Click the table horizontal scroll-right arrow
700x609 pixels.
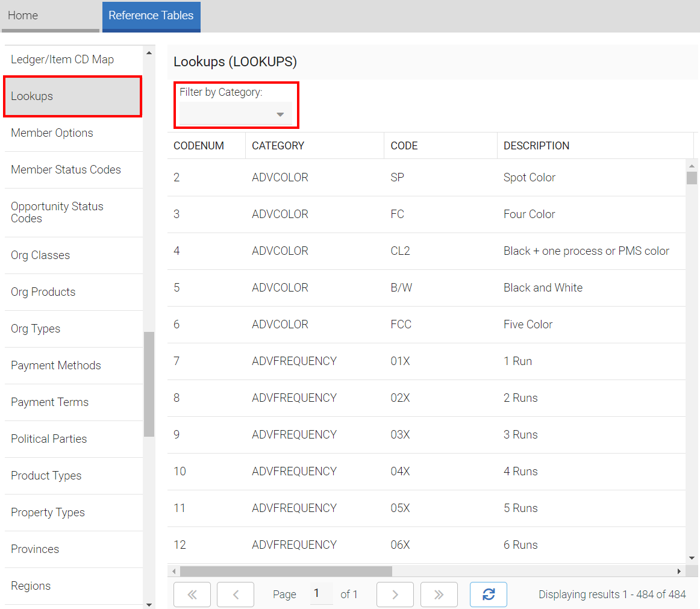(x=679, y=571)
